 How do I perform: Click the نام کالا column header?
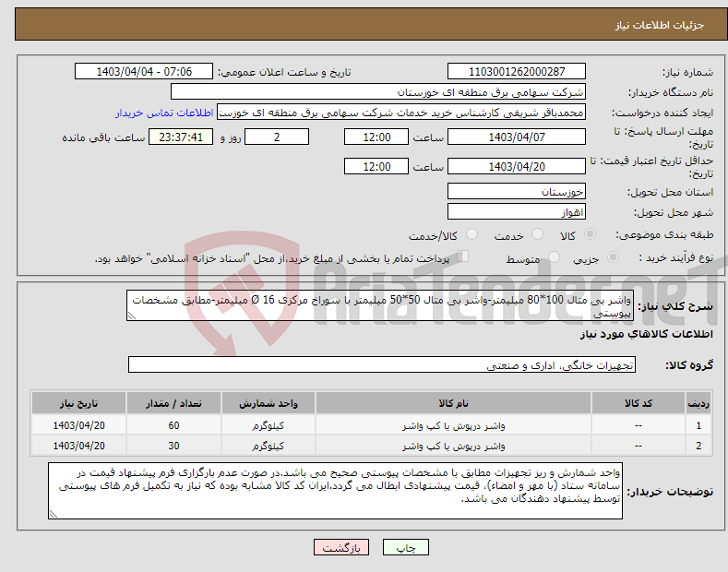click(x=453, y=403)
